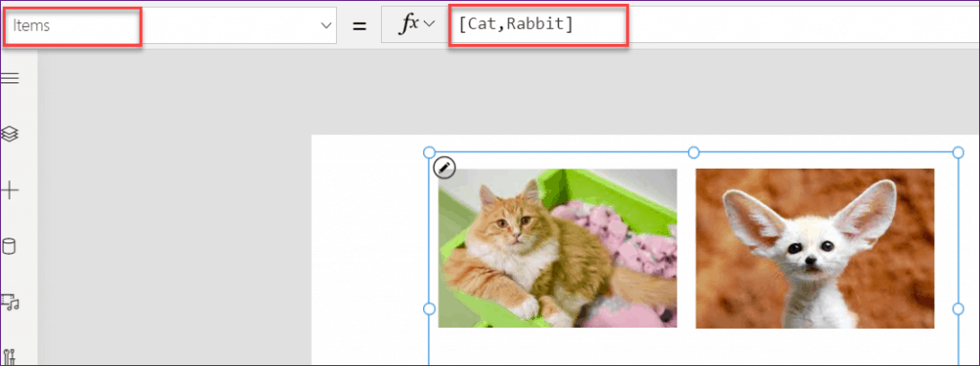Click the gallery top-right resize handle

957,152
